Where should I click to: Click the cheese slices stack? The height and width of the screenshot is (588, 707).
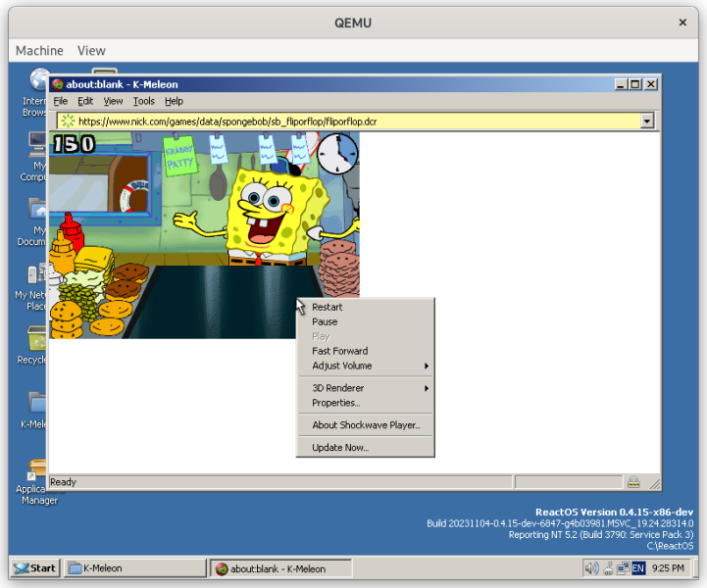95,260
